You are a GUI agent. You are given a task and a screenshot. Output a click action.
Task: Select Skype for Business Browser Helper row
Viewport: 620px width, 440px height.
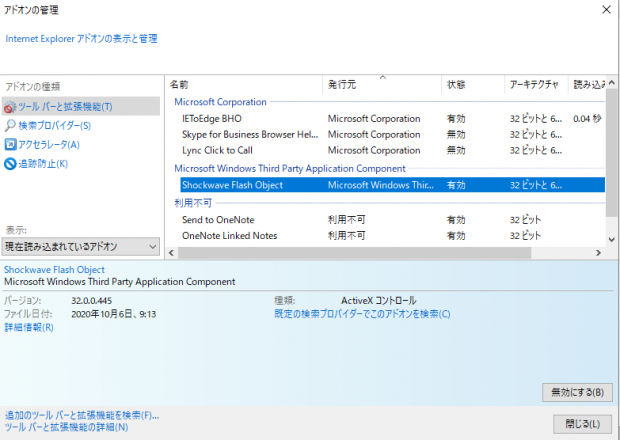(392, 134)
